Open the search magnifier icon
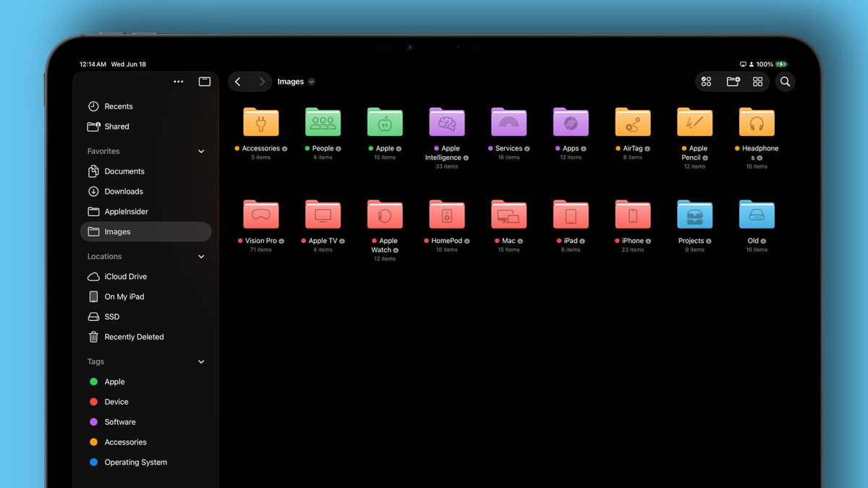 [785, 82]
